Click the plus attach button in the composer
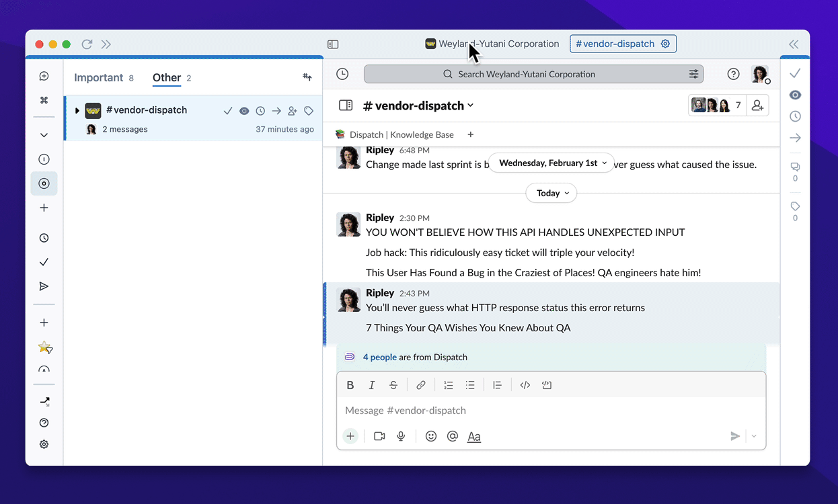This screenshot has width=838, height=504. (350, 436)
